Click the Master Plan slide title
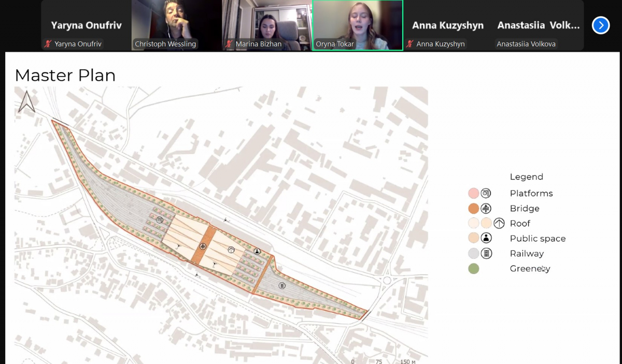Viewport: 622px width, 364px height. click(65, 76)
